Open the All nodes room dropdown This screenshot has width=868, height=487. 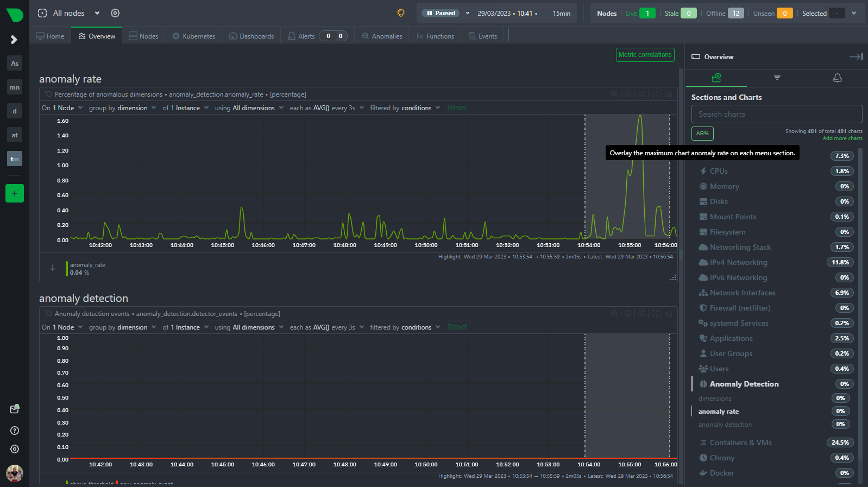[69, 13]
